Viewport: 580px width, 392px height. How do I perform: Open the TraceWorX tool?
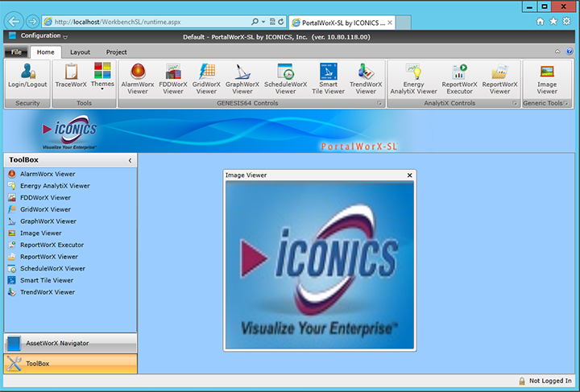71,76
